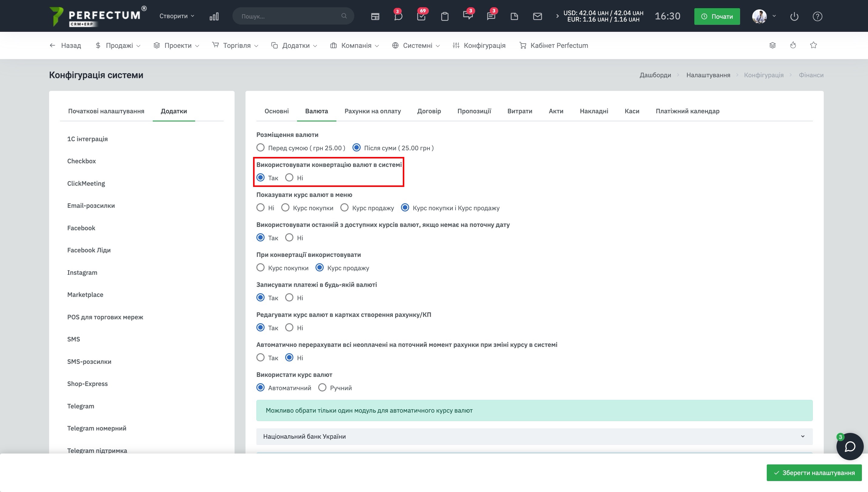Open 'Початкові налаштування' tab
The image size is (868, 492).
click(106, 111)
